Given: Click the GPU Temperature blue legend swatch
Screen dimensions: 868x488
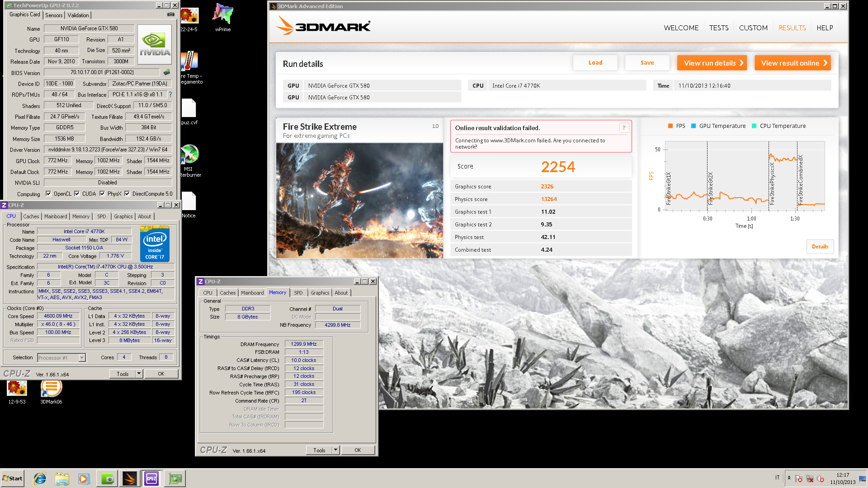Looking at the screenshot, I should click(693, 126).
